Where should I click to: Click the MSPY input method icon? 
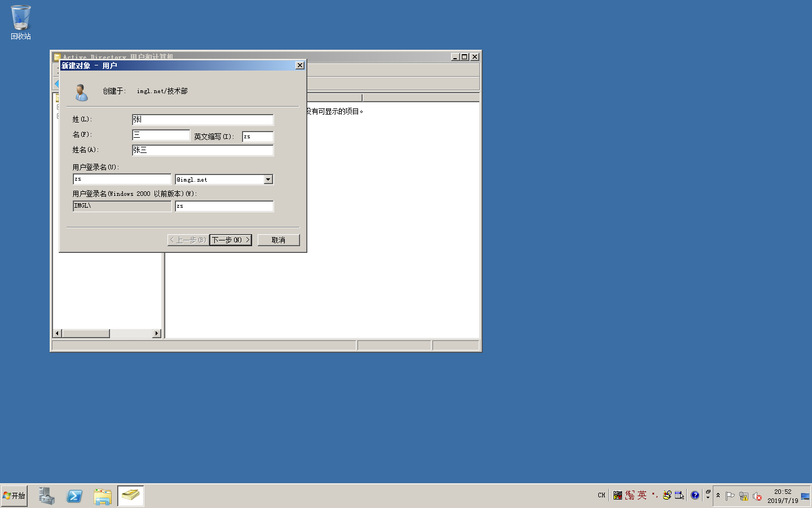coord(617,495)
